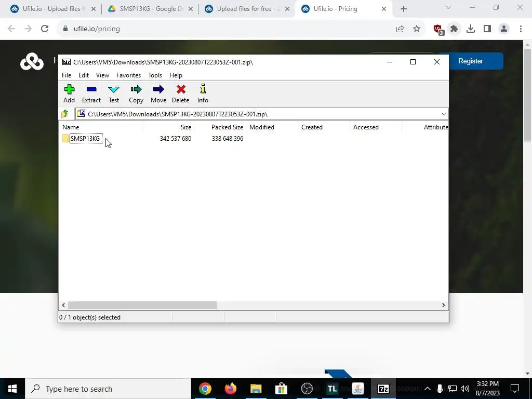Expand the 7-Zip address path dropdown

tap(444, 114)
